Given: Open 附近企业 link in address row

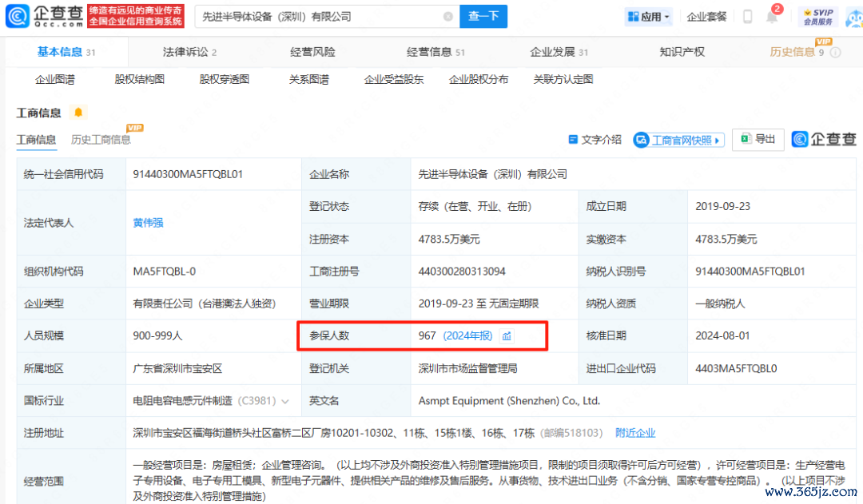Looking at the screenshot, I should coord(635,433).
